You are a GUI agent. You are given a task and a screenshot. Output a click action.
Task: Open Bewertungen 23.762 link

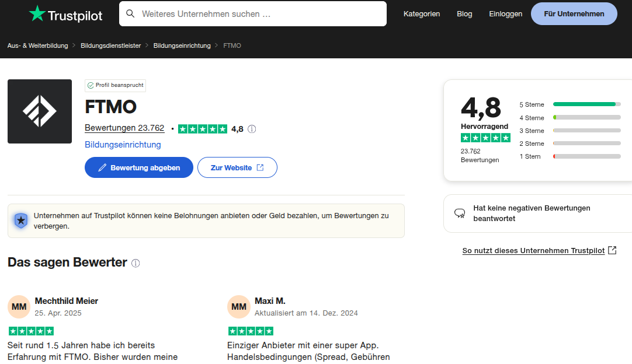click(x=124, y=128)
